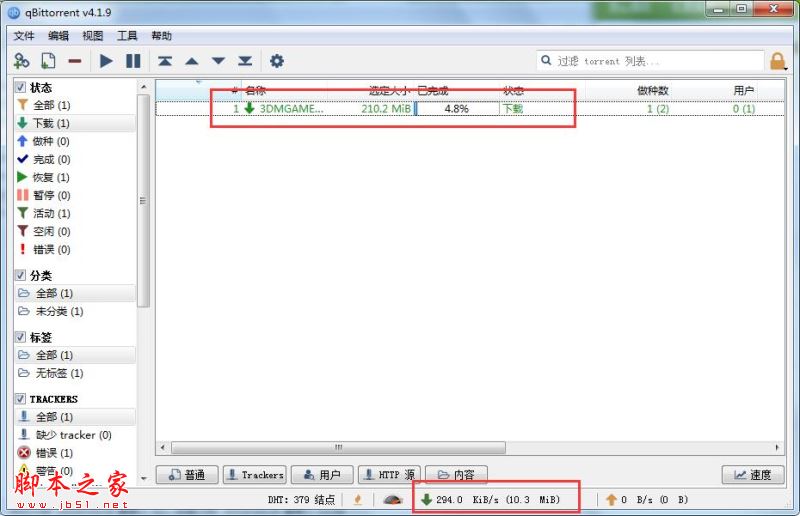
Task: Select 全部 (1) under 分类
Action: tap(76, 293)
